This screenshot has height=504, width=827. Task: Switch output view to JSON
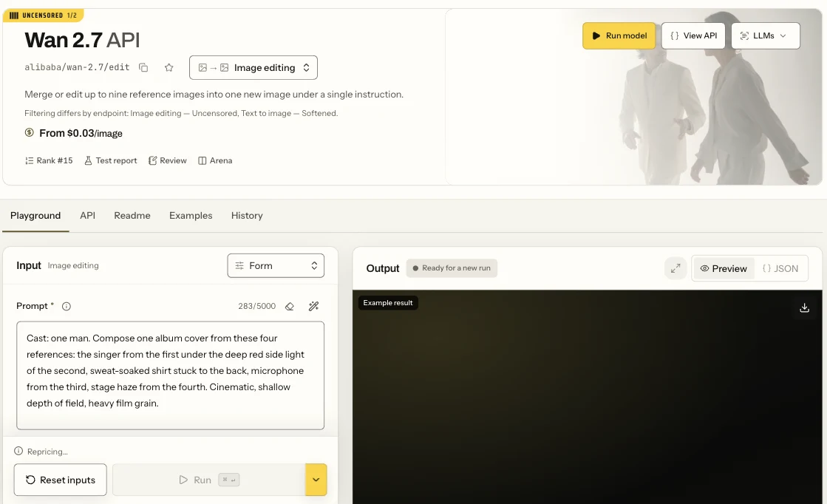[x=780, y=268]
